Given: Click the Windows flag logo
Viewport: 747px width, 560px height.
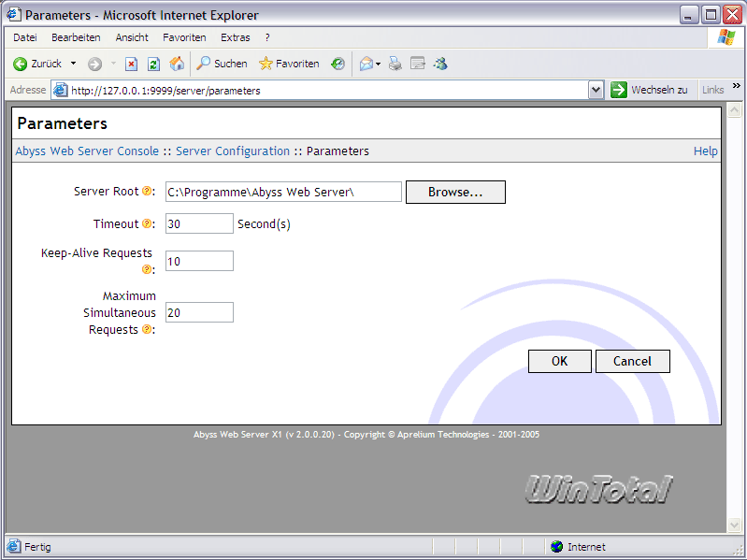Looking at the screenshot, I should pos(725,37).
